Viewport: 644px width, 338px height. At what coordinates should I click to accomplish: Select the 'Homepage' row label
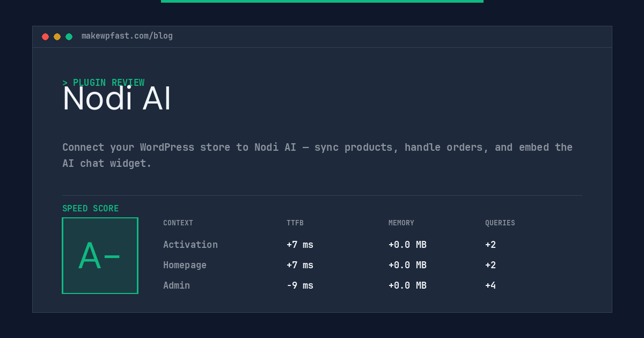pos(185,265)
